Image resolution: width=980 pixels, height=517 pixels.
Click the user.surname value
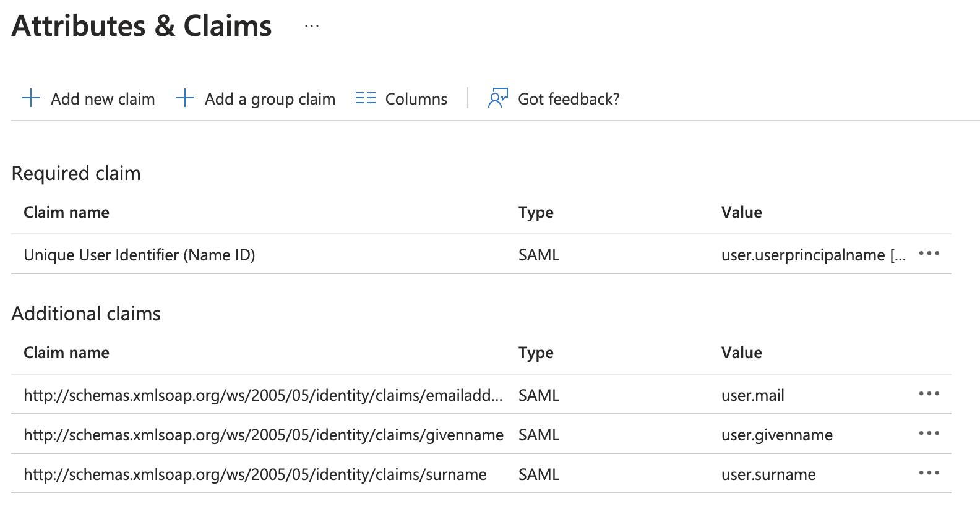click(x=768, y=474)
